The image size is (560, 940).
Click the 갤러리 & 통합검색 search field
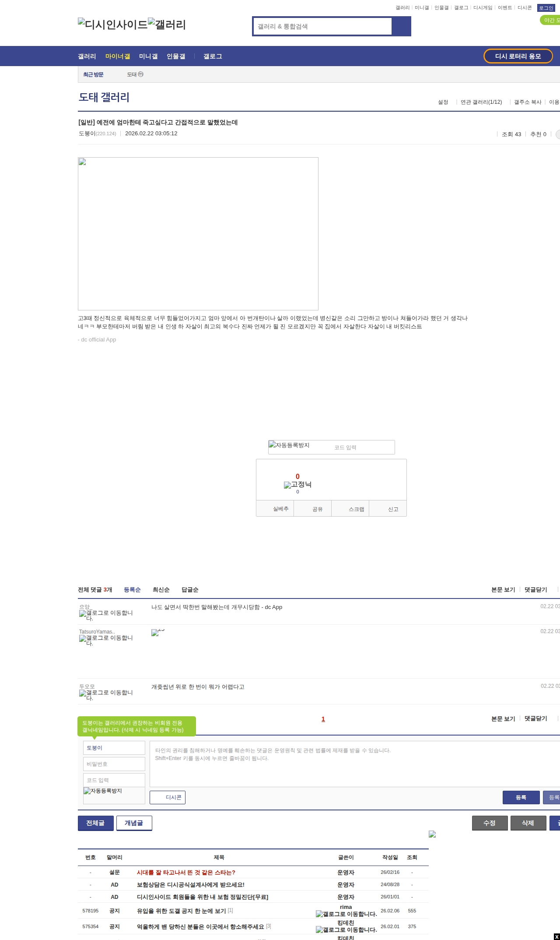click(322, 26)
